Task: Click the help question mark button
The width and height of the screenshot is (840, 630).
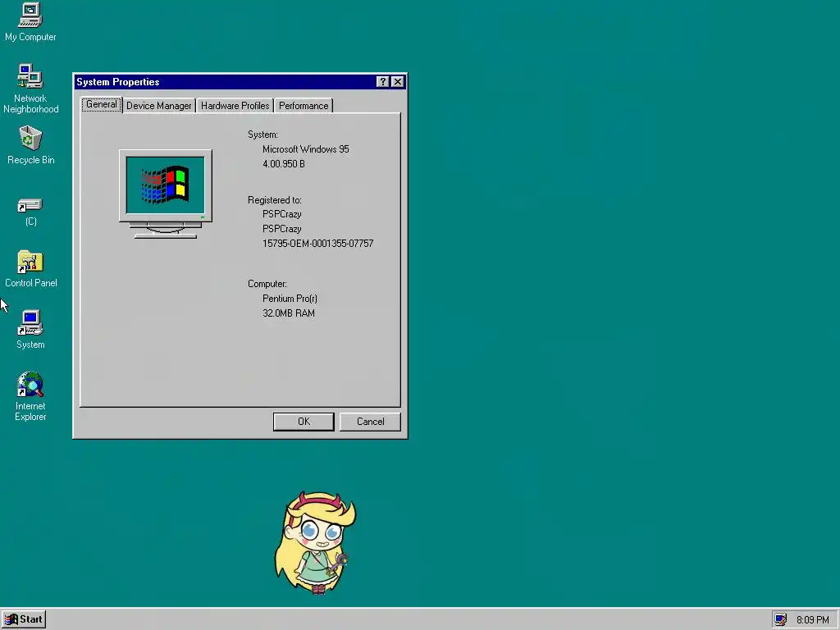Action: tap(382, 81)
